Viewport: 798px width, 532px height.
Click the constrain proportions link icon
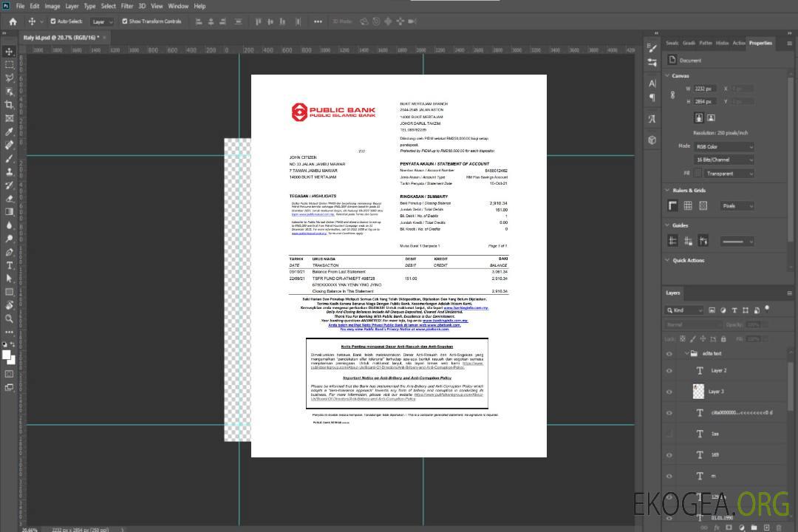click(x=673, y=95)
